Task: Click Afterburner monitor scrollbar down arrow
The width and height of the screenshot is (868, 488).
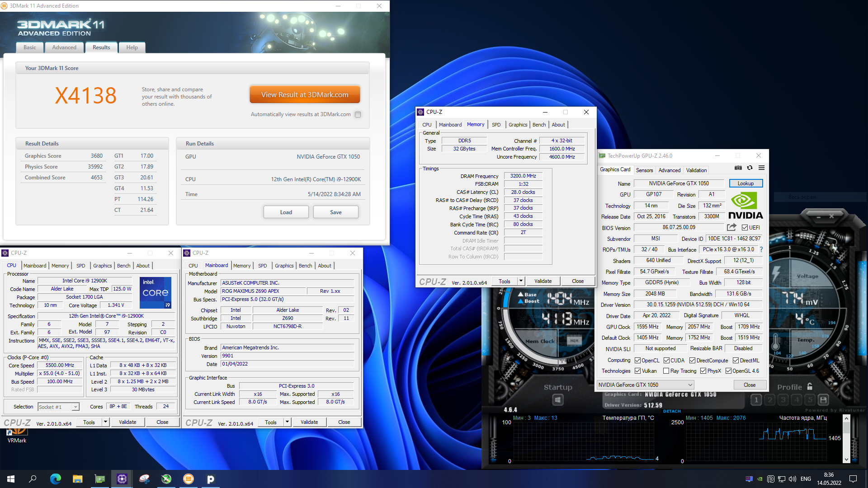Action: click(x=846, y=459)
